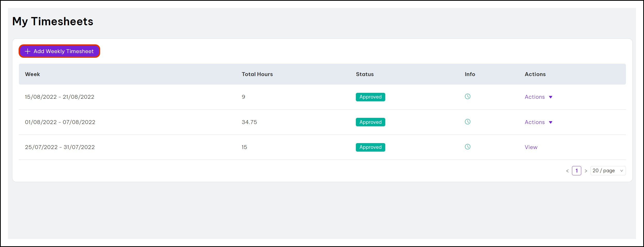This screenshot has width=644, height=247.
Task: Open the clock info icon for 01/08/2022 week
Action: click(467, 122)
